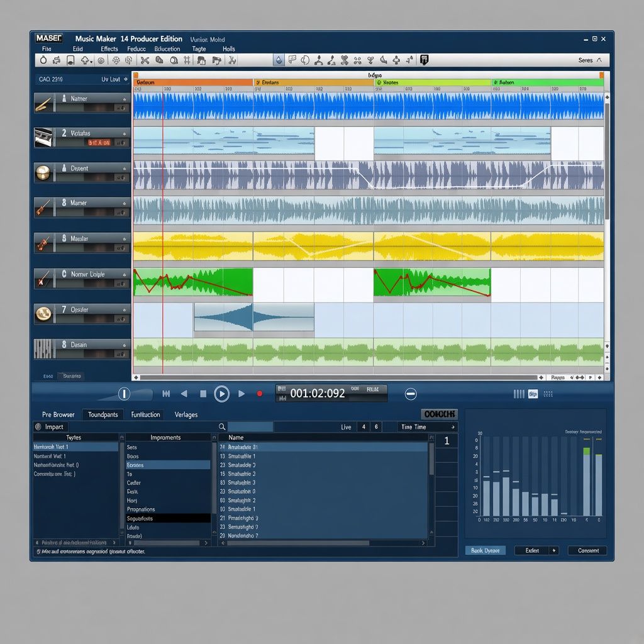
Task: Click the browser search input field
Action: click(x=250, y=427)
